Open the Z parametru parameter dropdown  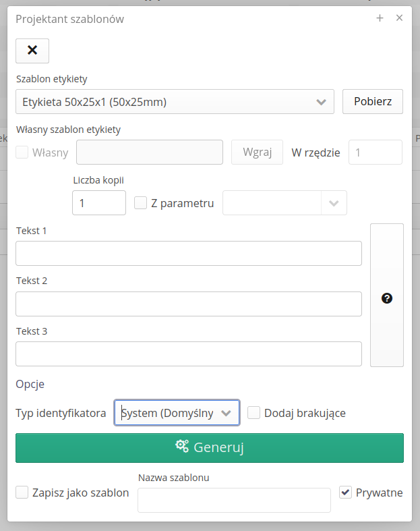(284, 203)
